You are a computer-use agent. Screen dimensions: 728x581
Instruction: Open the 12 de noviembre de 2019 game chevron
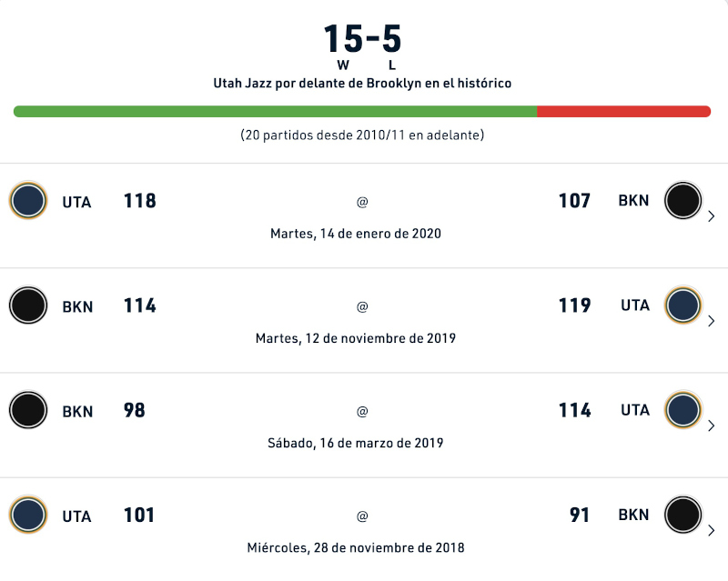click(x=711, y=321)
